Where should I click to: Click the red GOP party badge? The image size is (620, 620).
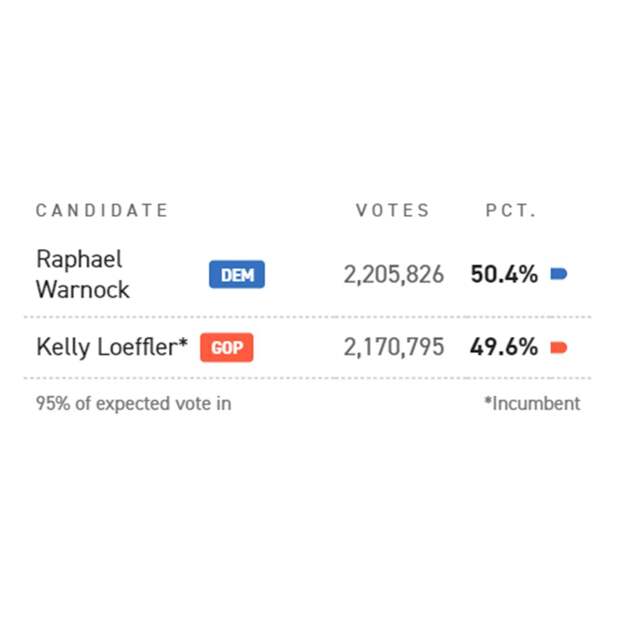[x=227, y=348]
